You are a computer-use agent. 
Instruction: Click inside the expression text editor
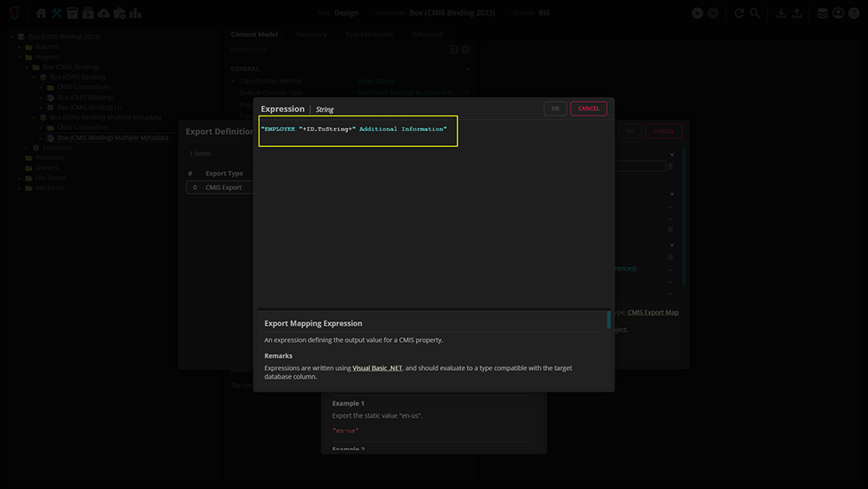pyautogui.click(x=358, y=130)
